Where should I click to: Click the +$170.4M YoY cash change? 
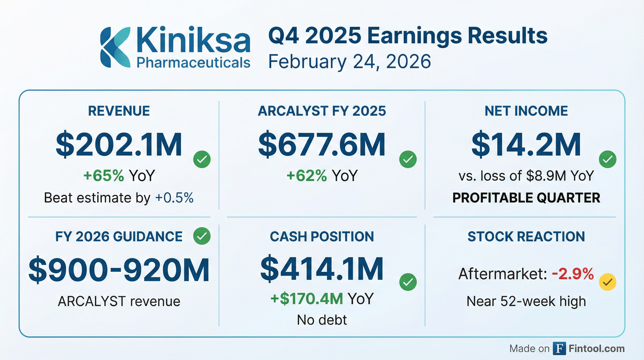pos(322,298)
